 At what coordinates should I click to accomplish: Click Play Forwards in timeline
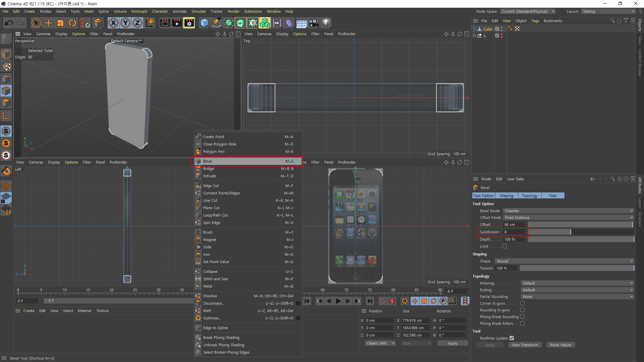click(x=338, y=301)
